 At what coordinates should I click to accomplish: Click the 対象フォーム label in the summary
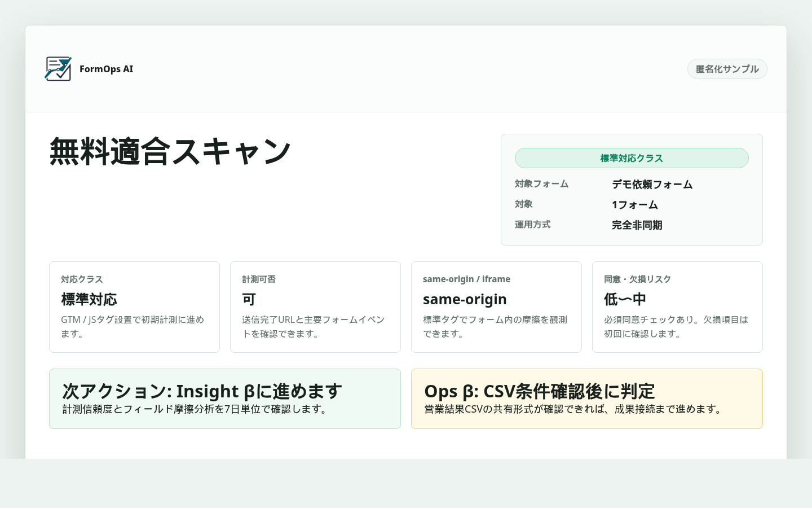tap(541, 183)
